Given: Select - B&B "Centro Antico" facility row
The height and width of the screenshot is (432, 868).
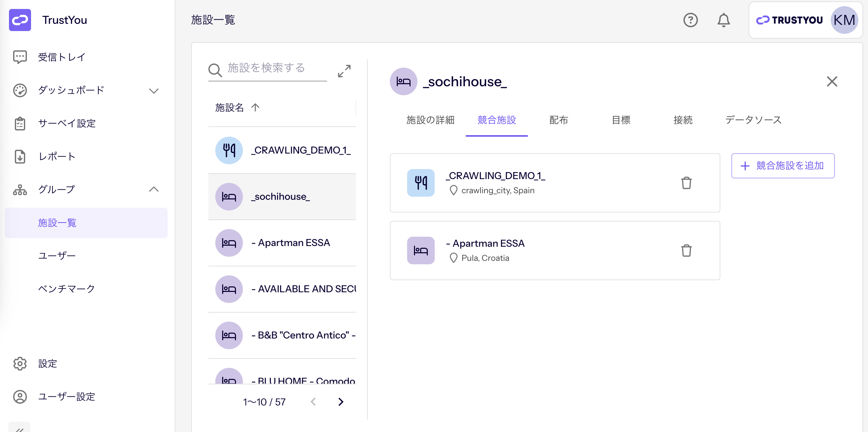Looking at the screenshot, I should (x=282, y=335).
